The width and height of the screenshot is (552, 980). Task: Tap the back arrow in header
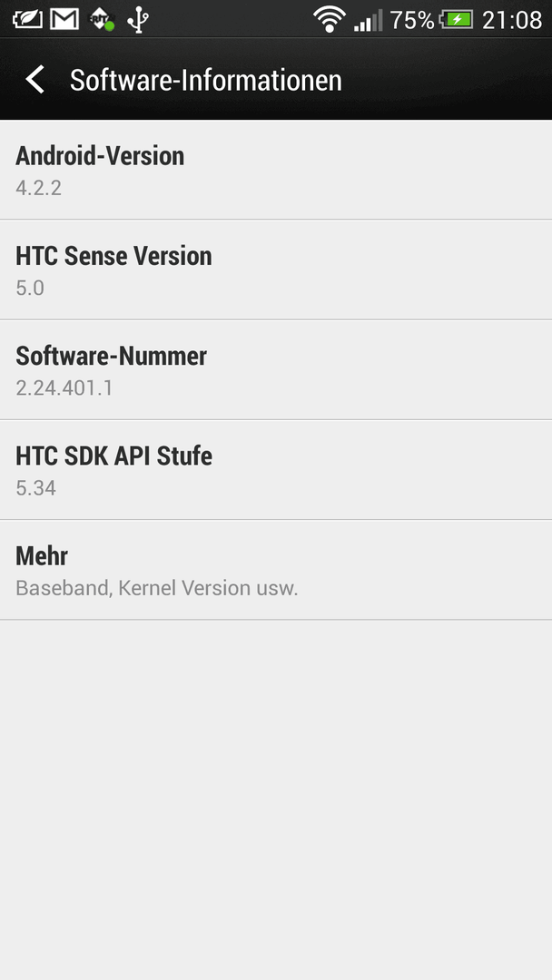coord(35,80)
